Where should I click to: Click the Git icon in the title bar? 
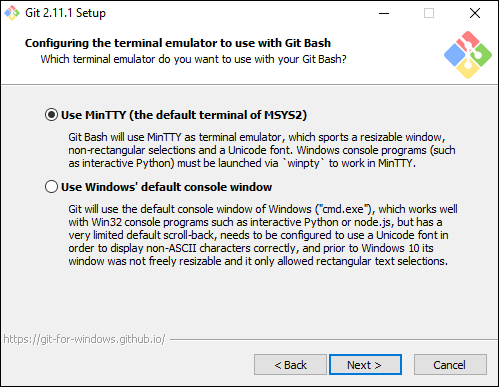[12, 13]
